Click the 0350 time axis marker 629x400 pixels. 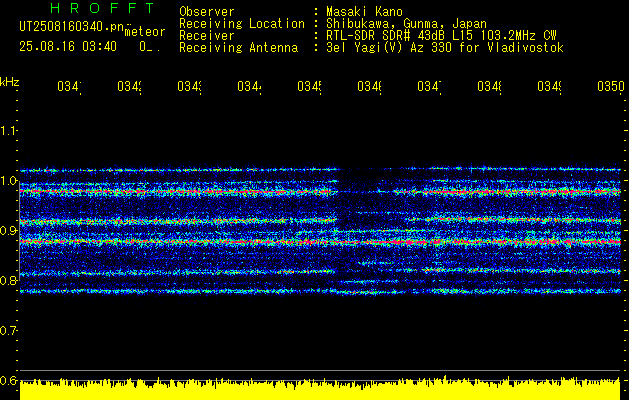[611, 86]
